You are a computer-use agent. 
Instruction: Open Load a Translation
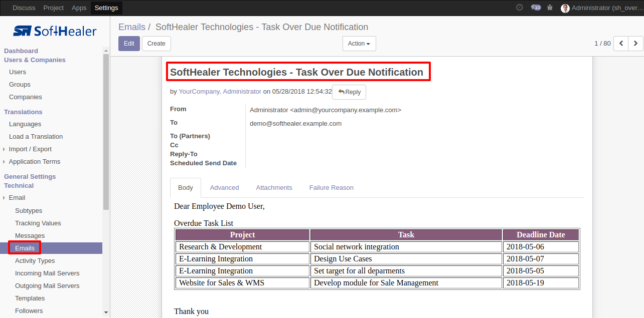pos(36,137)
